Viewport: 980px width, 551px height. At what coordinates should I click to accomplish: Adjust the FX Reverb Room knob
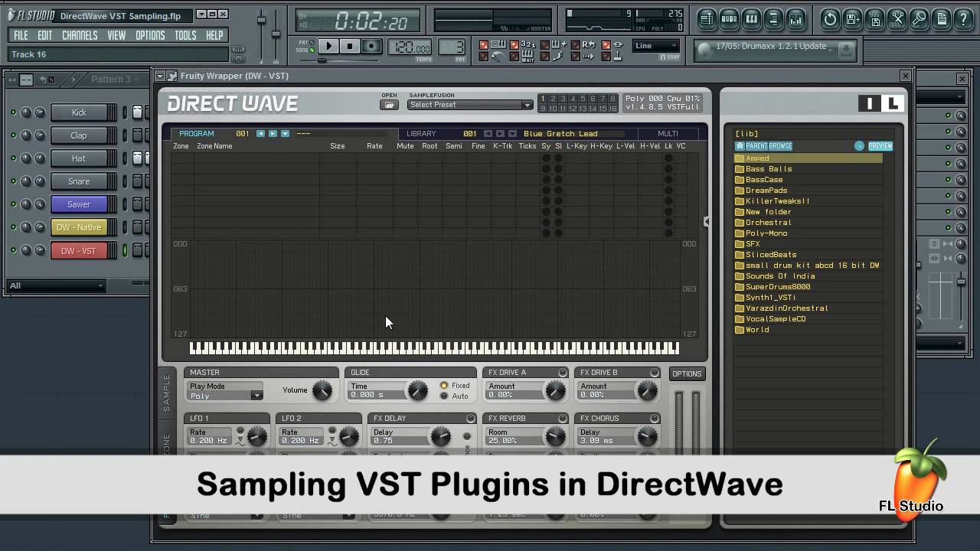pos(555,437)
